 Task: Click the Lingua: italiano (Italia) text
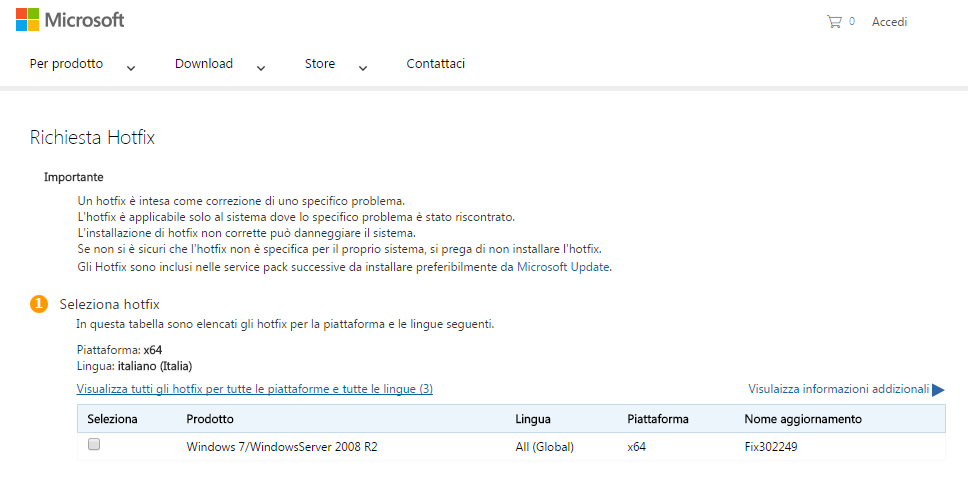click(135, 366)
